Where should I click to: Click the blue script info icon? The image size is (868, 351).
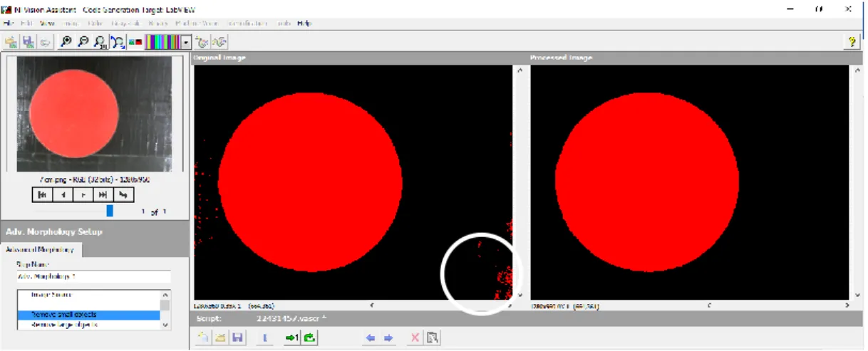click(x=264, y=338)
